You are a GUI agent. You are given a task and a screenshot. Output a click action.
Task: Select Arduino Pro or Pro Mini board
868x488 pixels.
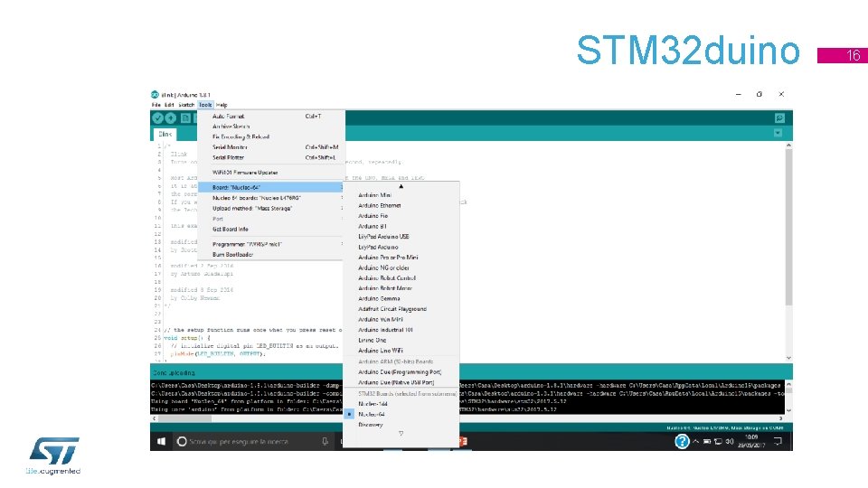(401, 258)
